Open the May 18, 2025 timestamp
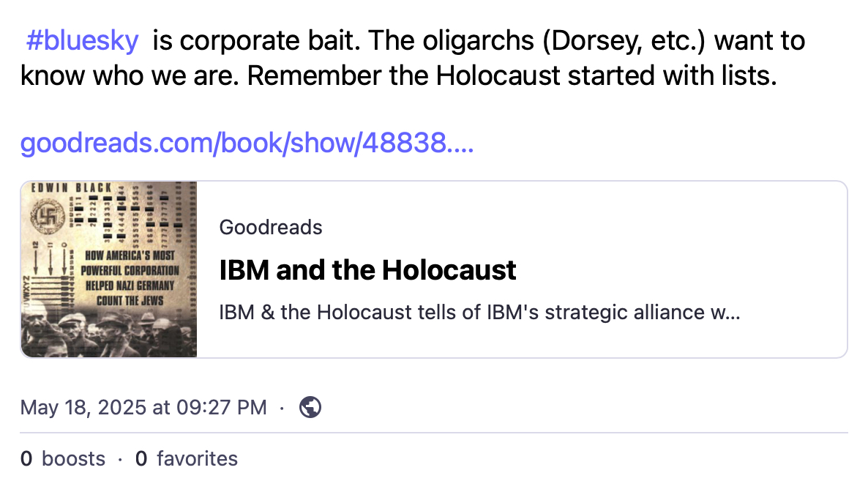This screenshot has height=492, width=868. coord(143,407)
